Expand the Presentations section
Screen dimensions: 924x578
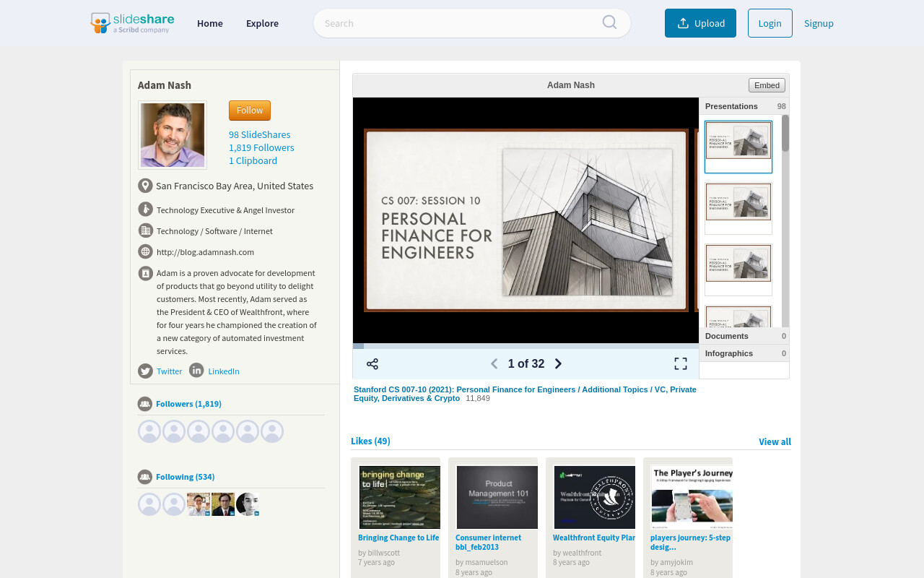point(744,106)
